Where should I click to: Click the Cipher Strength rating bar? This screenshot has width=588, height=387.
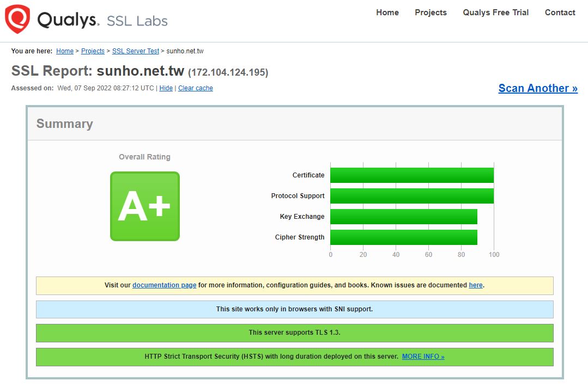tap(403, 237)
